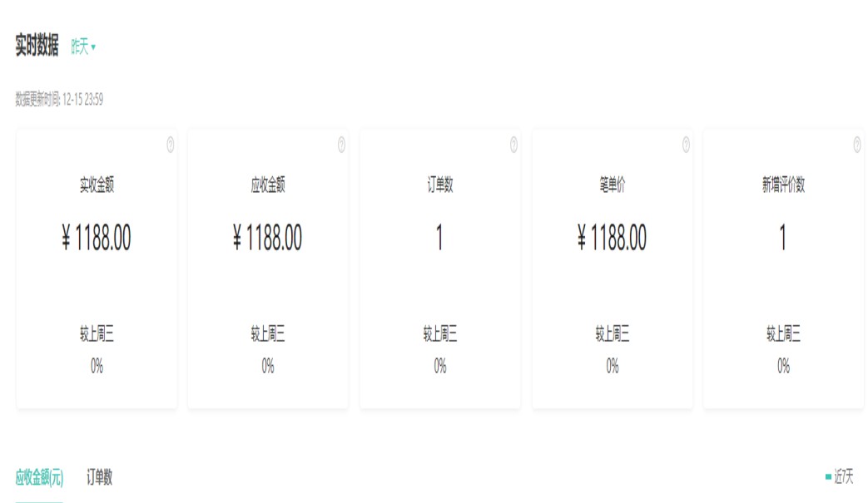Expand the 昨天 date range dropdown

coord(83,47)
